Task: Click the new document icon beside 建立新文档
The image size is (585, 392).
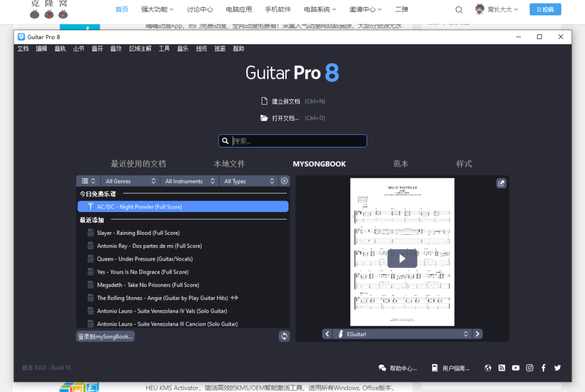Action: tap(264, 101)
